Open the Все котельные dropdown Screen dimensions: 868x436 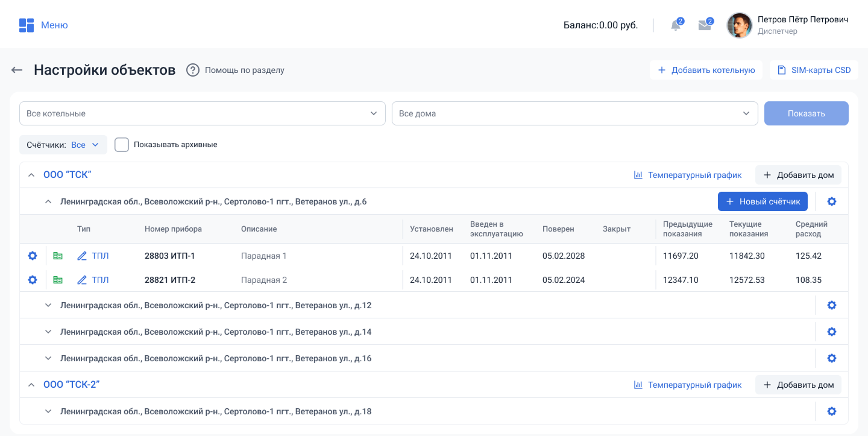202,113
